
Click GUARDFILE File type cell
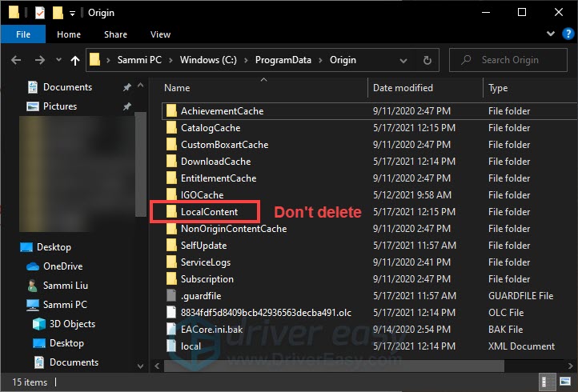pos(521,296)
